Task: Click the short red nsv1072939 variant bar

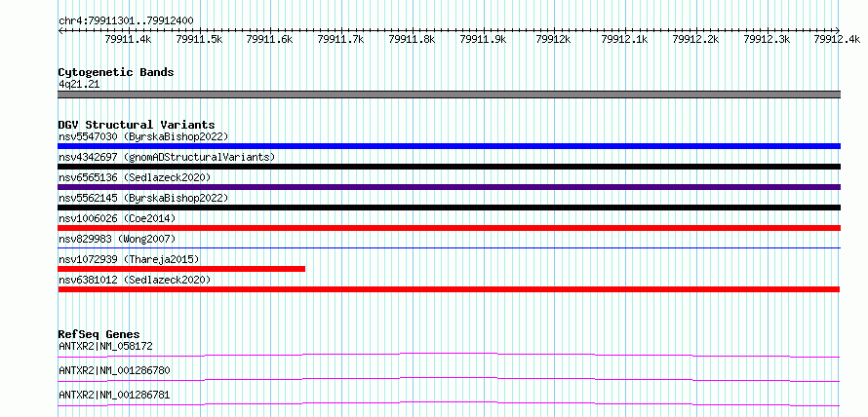Action: [181, 269]
